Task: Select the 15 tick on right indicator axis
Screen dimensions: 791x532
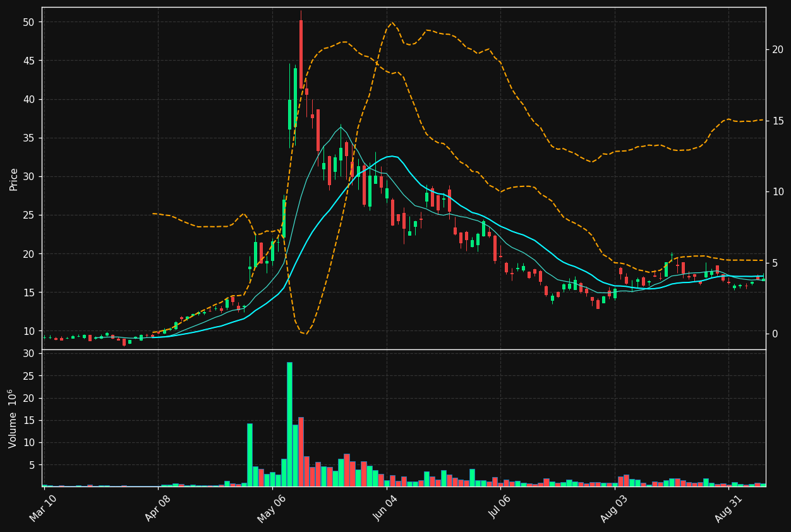Action: pyautogui.click(x=777, y=121)
